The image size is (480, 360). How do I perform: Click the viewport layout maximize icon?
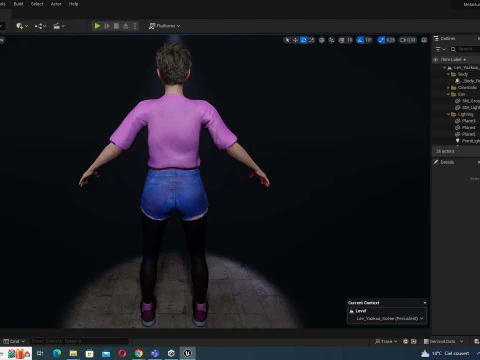coord(424,40)
